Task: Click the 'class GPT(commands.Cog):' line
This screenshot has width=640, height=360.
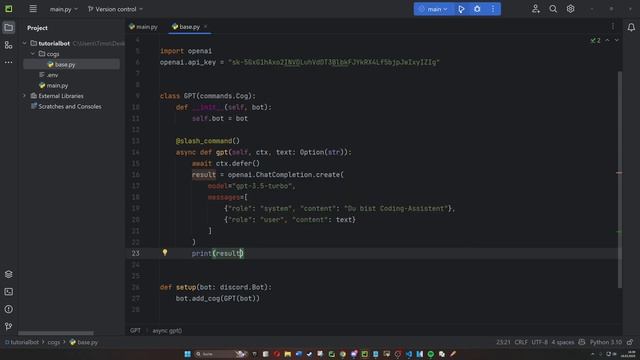Action: click(x=208, y=96)
